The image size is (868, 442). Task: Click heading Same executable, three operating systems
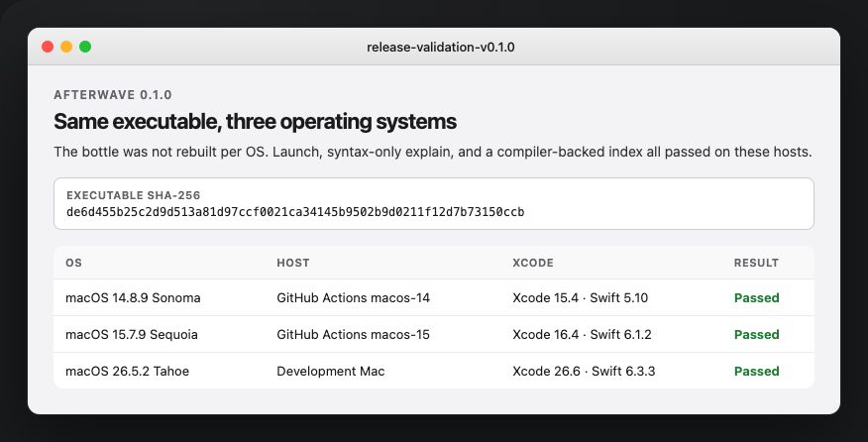[x=256, y=121]
